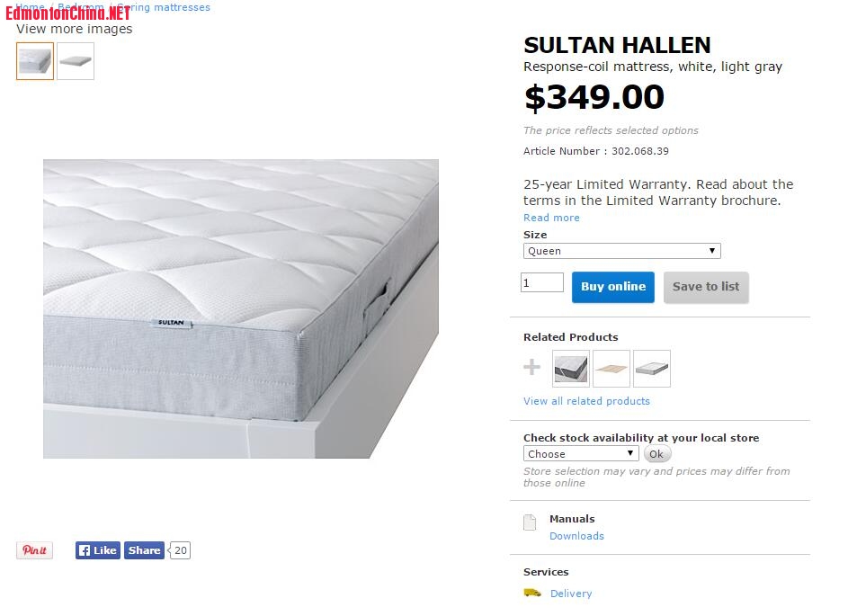The width and height of the screenshot is (848, 616).
Task: Open the Size dropdown showing Queen
Action: point(621,251)
